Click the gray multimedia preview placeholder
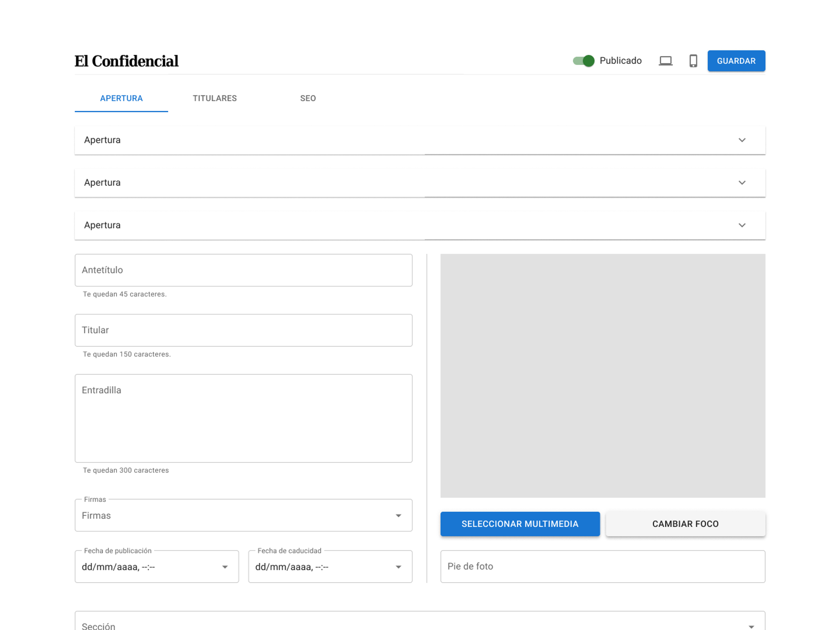 coord(602,375)
